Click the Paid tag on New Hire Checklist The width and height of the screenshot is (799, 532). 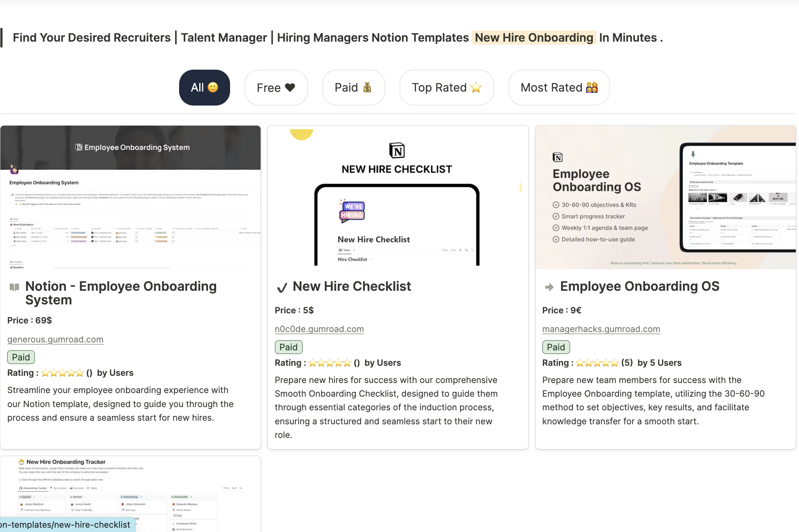click(288, 347)
